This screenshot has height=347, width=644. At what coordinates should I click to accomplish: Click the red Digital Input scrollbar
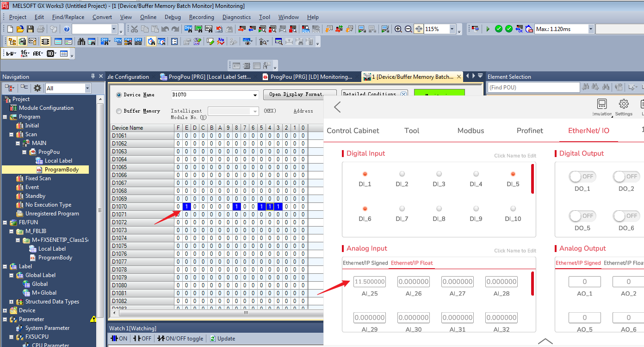click(533, 178)
